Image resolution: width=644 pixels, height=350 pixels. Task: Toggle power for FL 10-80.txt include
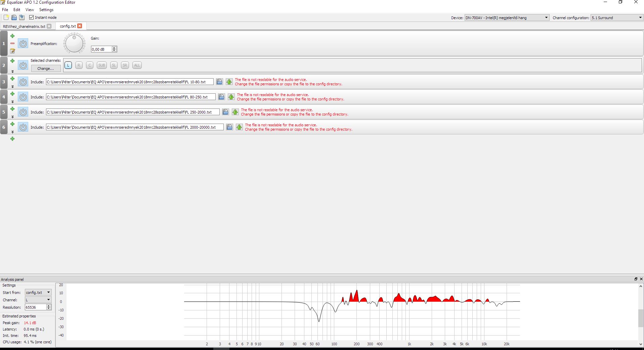23,82
